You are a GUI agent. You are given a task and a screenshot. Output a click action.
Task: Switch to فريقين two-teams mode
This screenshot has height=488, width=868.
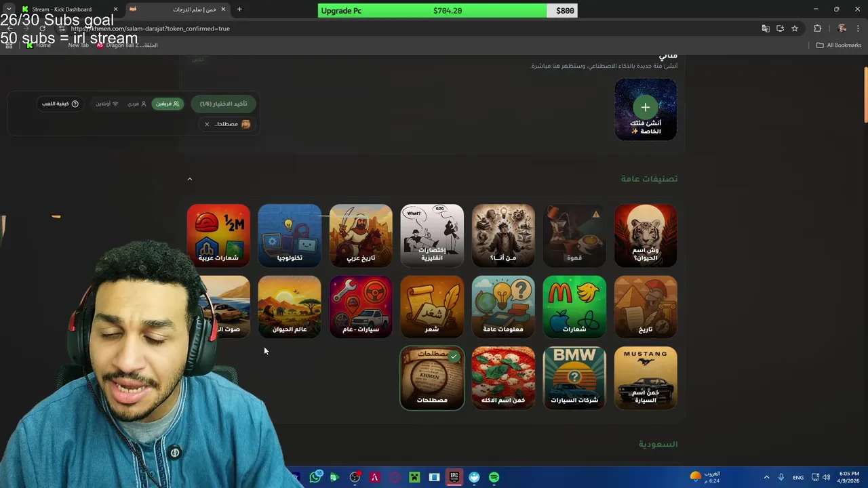coord(167,104)
